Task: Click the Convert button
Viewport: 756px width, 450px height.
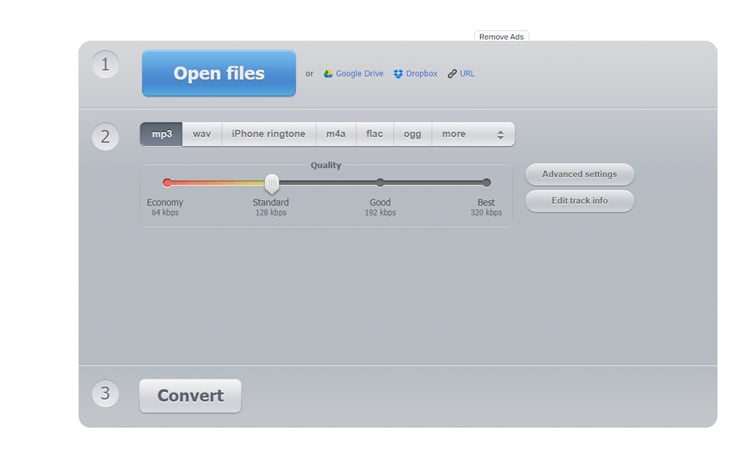Action: coord(190,395)
